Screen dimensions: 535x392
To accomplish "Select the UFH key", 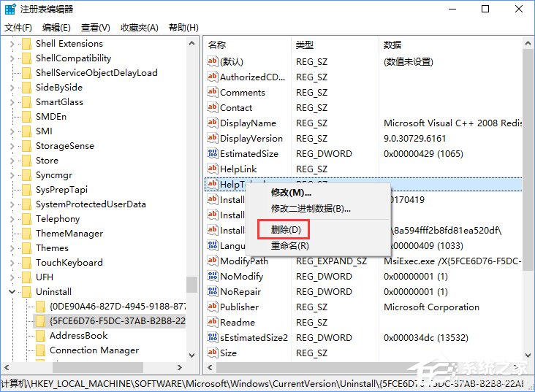I will [x=45, y=277].
